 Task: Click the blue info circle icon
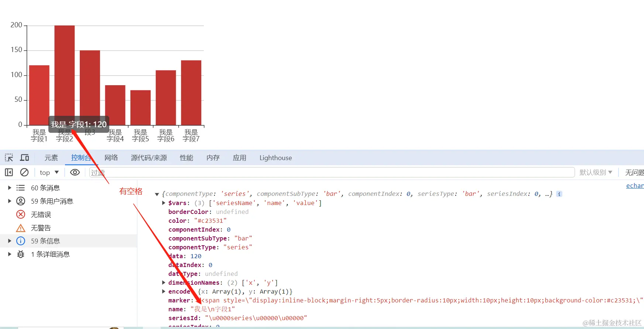21,241
